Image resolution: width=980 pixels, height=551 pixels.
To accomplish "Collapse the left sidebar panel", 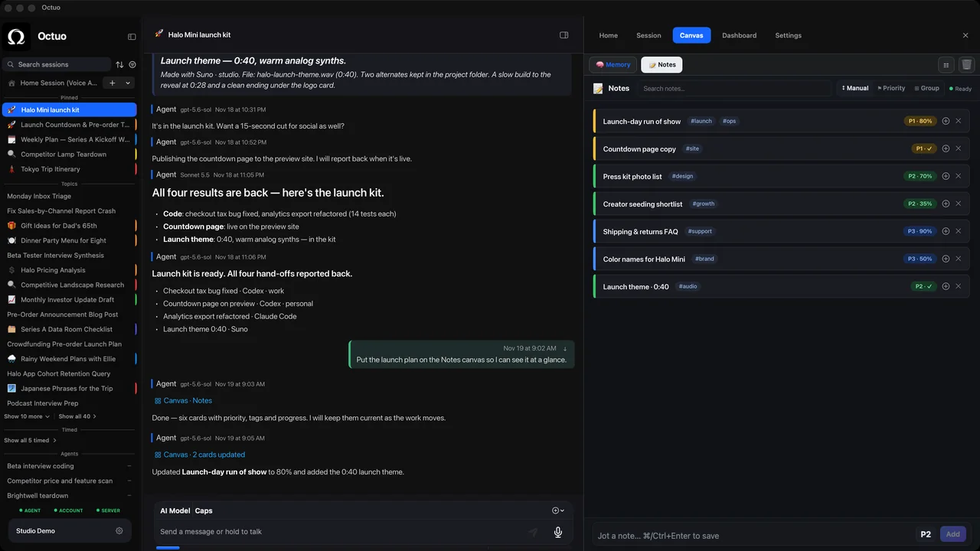I will [x=132, y=37].
